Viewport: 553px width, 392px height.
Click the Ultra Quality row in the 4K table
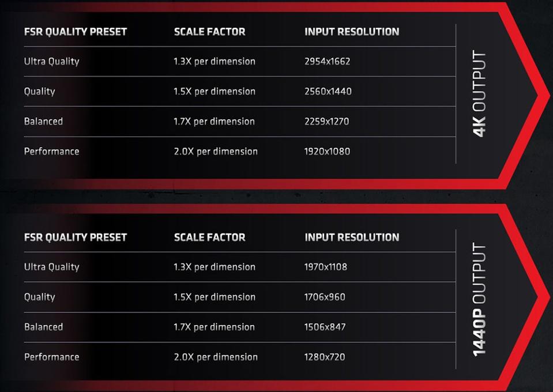click(x=240, y=61)
